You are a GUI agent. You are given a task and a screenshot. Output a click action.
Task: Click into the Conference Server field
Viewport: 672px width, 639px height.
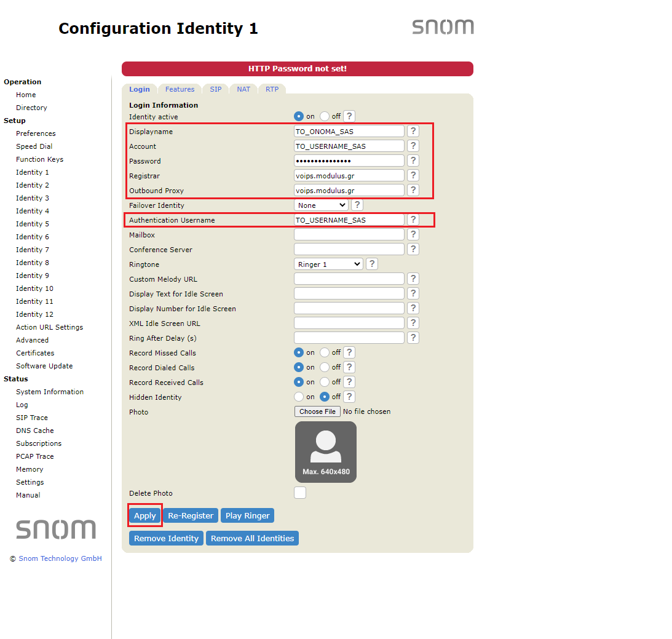click(x=349, y=249)
